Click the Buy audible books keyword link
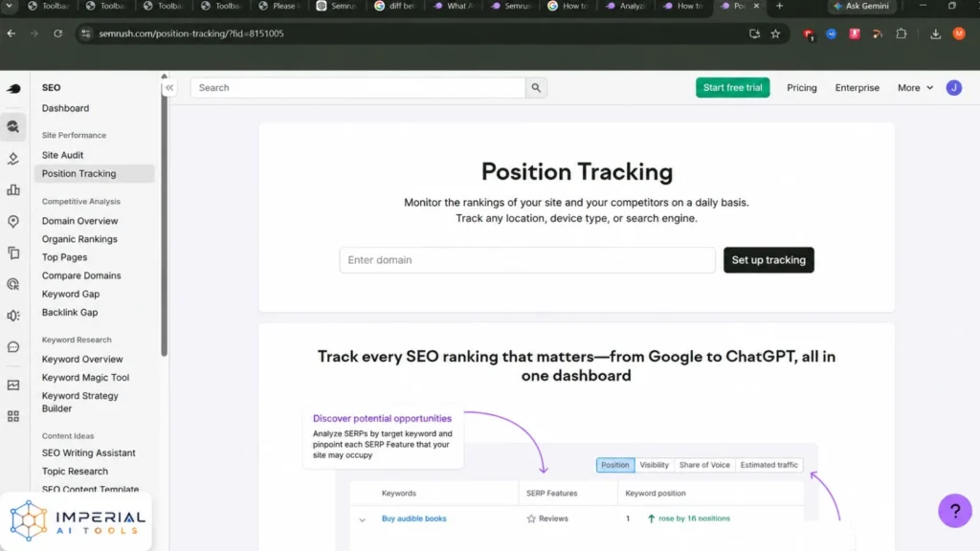 pos(413,519)
